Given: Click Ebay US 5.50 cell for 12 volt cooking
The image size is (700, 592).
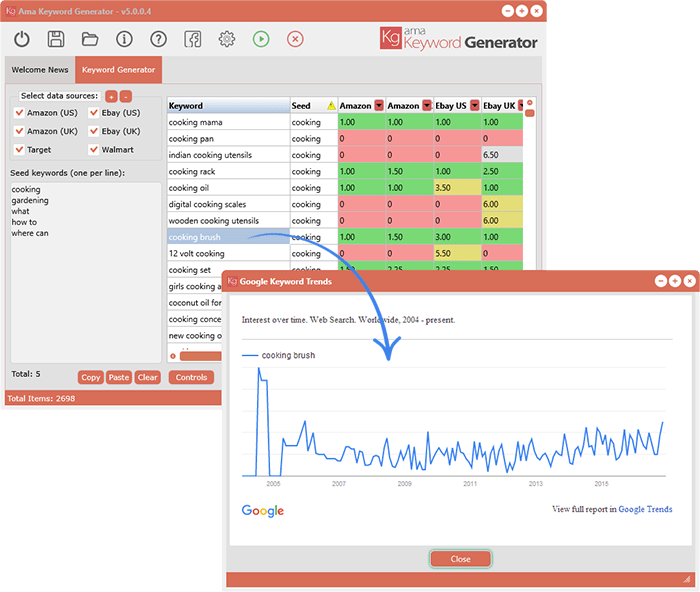Looking at the screenshot, I should pyautogui.click(x=457, y=253).
